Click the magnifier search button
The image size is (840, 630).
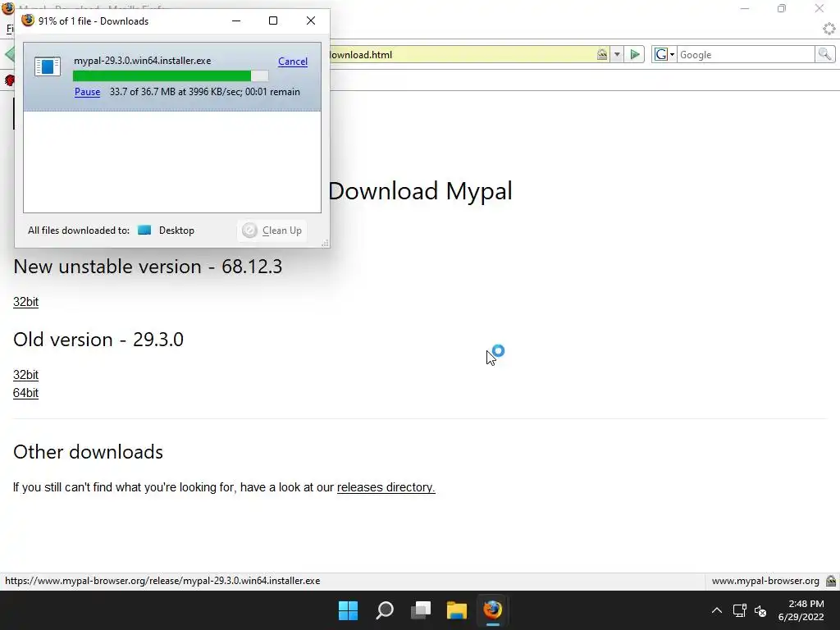[x=824, y=55]
